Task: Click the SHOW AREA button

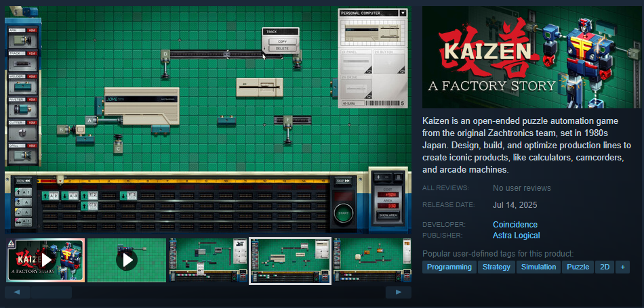Action: 388,215
